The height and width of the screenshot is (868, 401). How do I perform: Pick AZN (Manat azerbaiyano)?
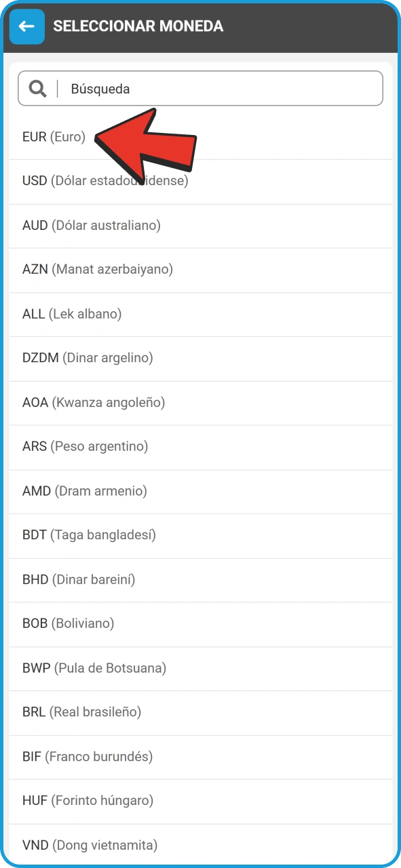(x=200, y=270)
